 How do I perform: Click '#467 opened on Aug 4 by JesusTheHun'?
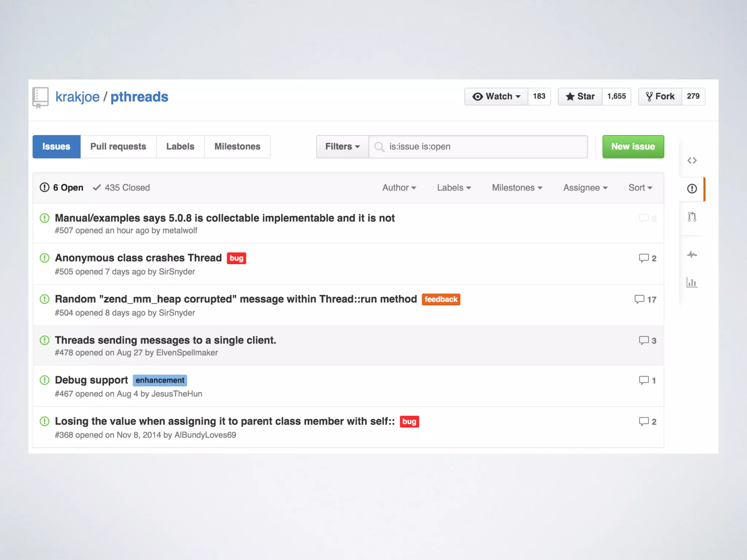(x=128, y=394)
